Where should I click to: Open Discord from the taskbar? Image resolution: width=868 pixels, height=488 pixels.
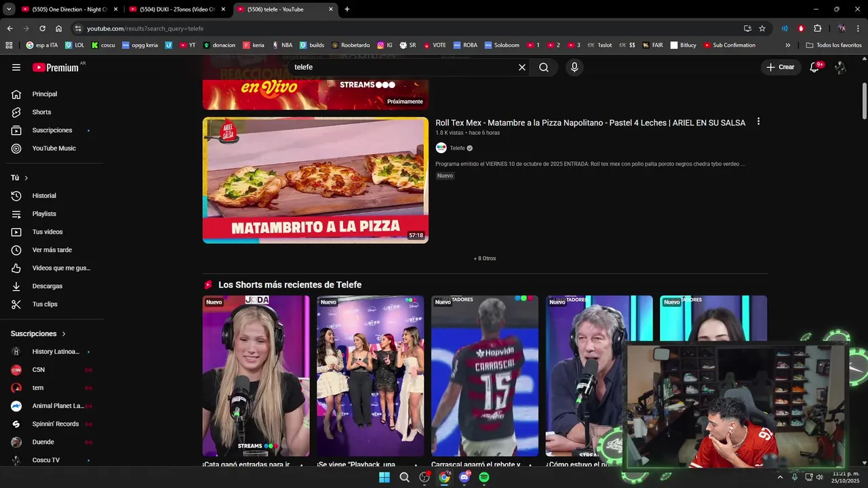(465, 477)
